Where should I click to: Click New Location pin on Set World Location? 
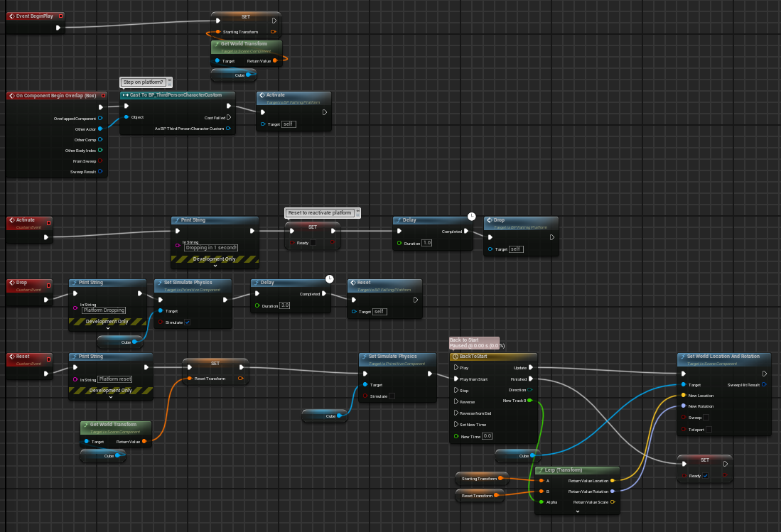(684, 395)
